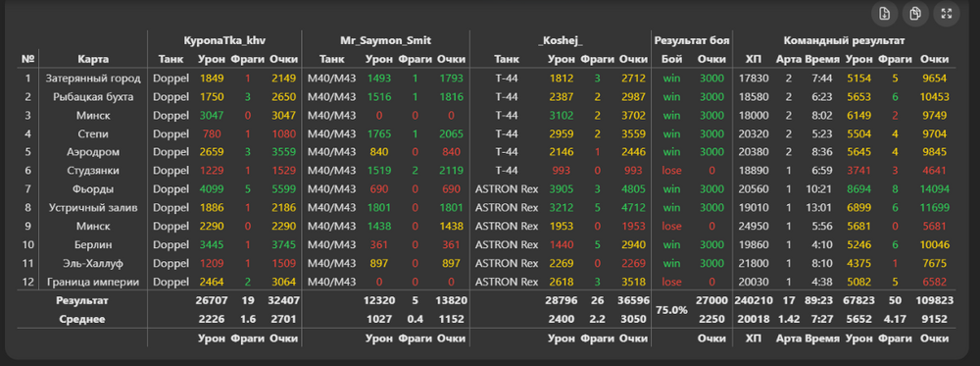Image resolution: width=980 pixels, height=366 pixels.
Task: Select the Рыбацкая бухта map cell
Action: tap(93, 97)
